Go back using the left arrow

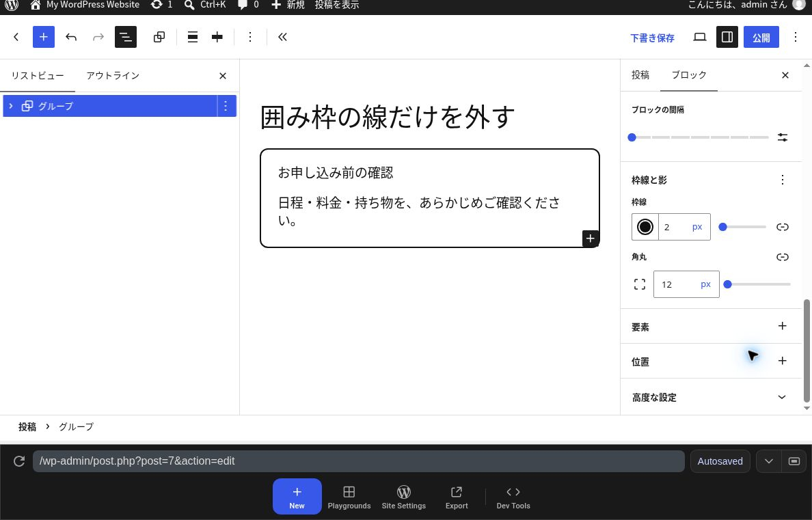pyautogui.click(x=16, y=37)
